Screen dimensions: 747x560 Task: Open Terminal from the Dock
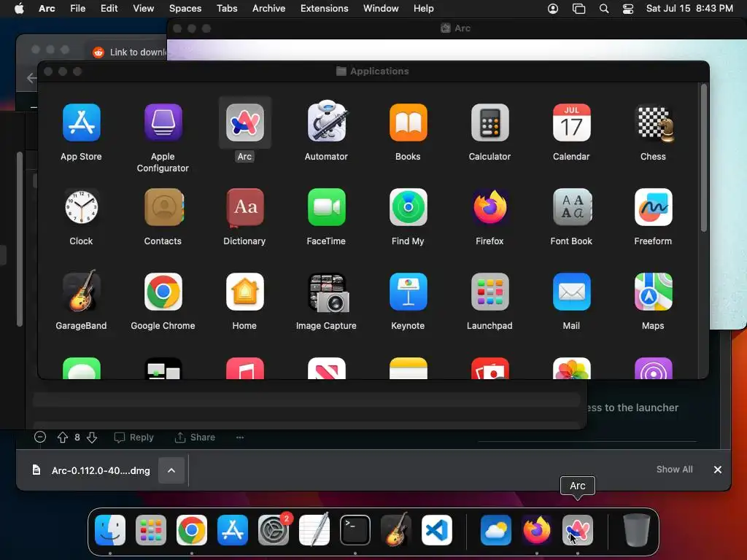(355, 530)
